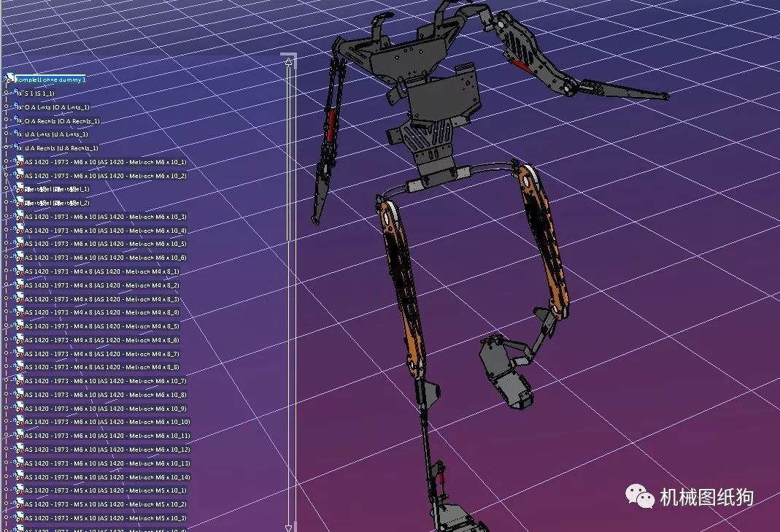780x532 pixels.
Task: Expand the Metrisch M6 x 10_4 node
Action: (x=7, y=229)
